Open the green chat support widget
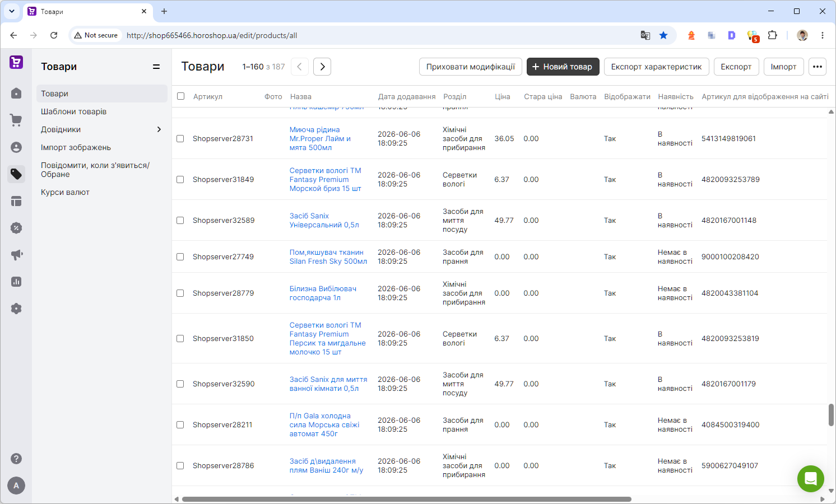Image resolution: width=836 pixels, height=504 pixels. click(x=811, y=479)
